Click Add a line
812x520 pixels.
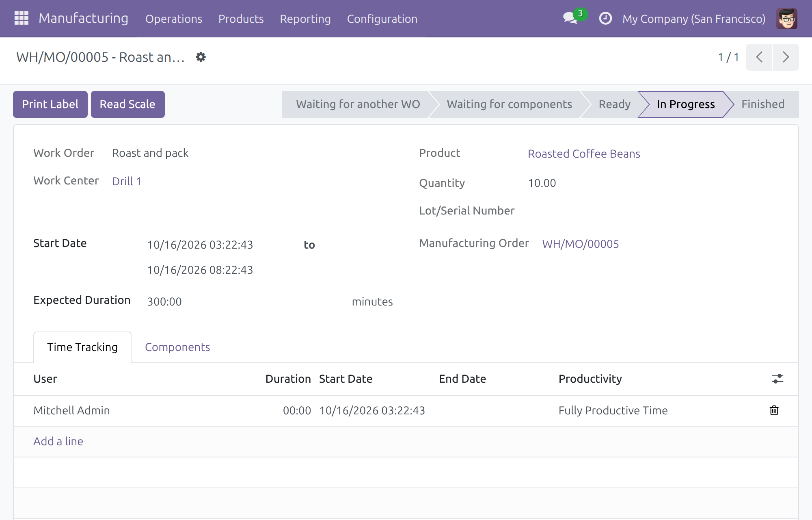click(58, 441)
